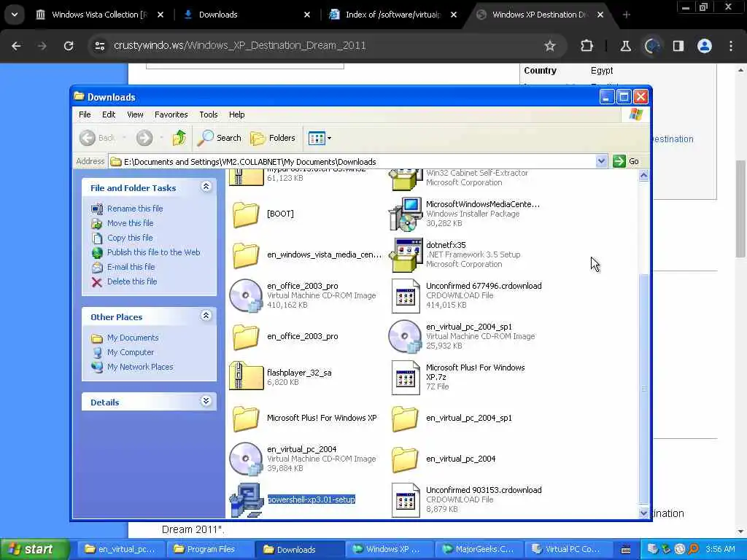The image size is (747, 560).
Task: Click Rename this file
Action: [135, 209]
